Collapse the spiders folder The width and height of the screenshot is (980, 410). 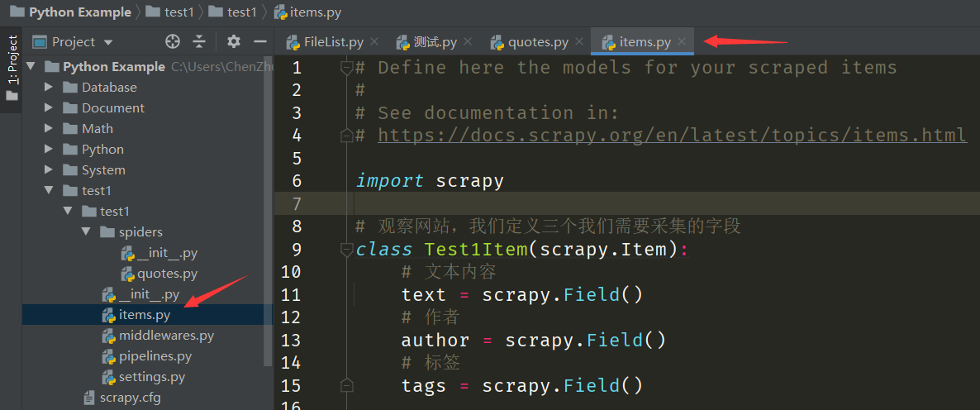click(x=86, y=232)
